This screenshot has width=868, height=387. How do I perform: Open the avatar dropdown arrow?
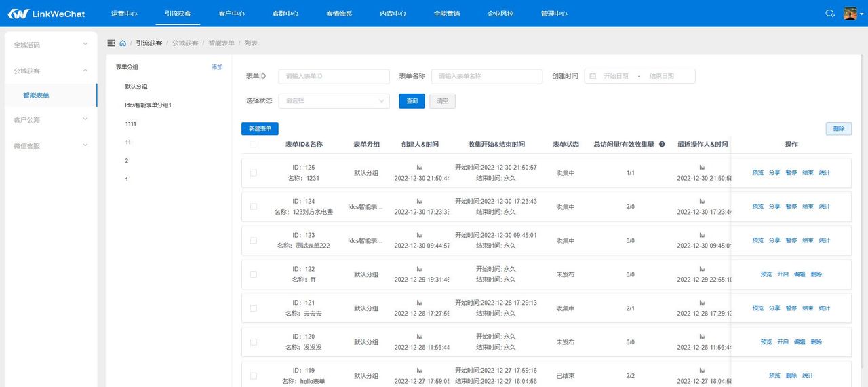tap(861, 14)
